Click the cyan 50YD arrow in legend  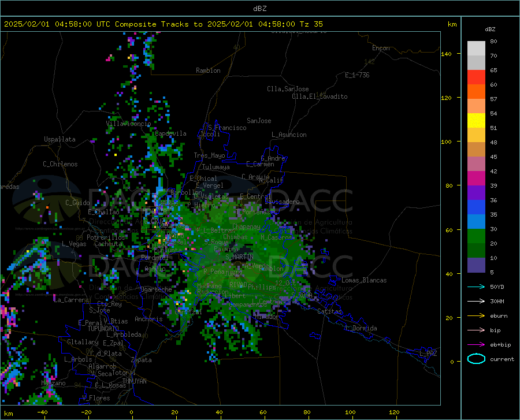pos(476,287)
